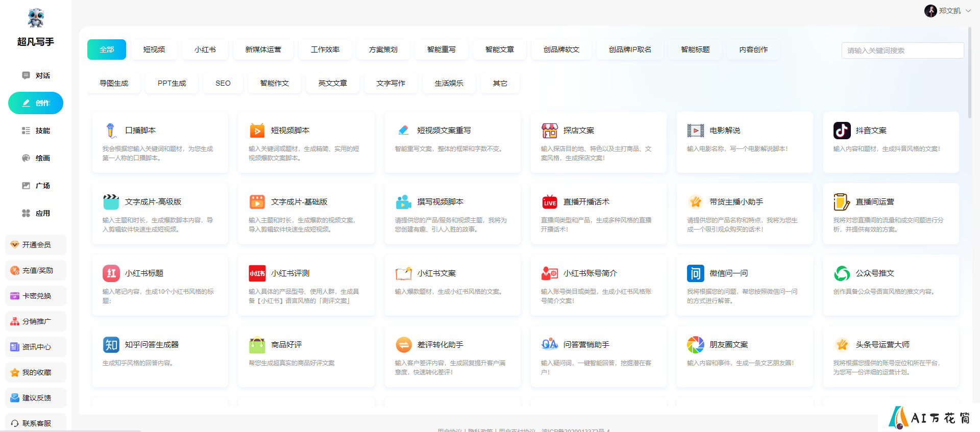Click the 头条号运营大师 star icon
Screen dimensions: 980x432
(x=842, y=345)
